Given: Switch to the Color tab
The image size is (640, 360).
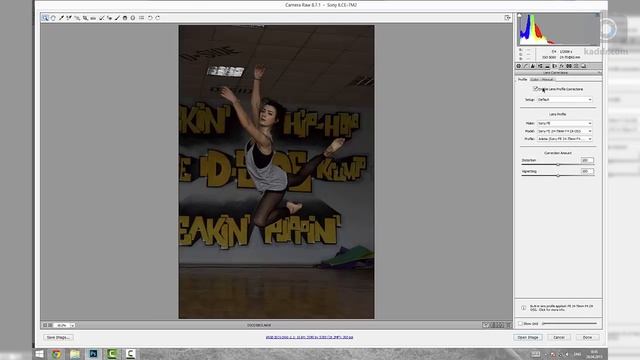Looking at the screenshot, I should point(534,79).
